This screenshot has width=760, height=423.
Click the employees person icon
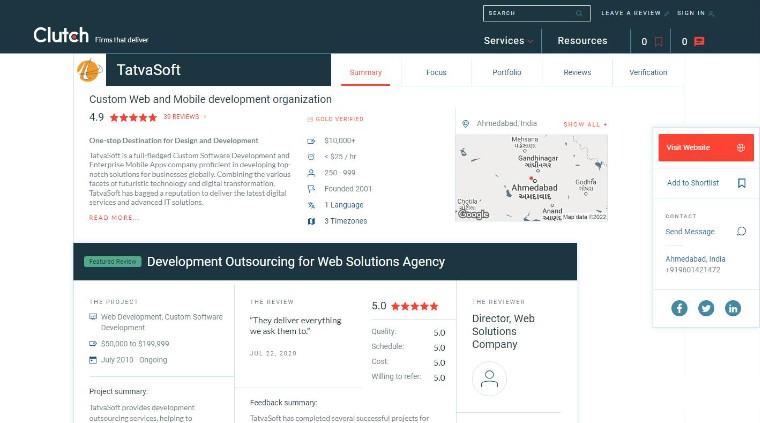[x=311, y=173]
